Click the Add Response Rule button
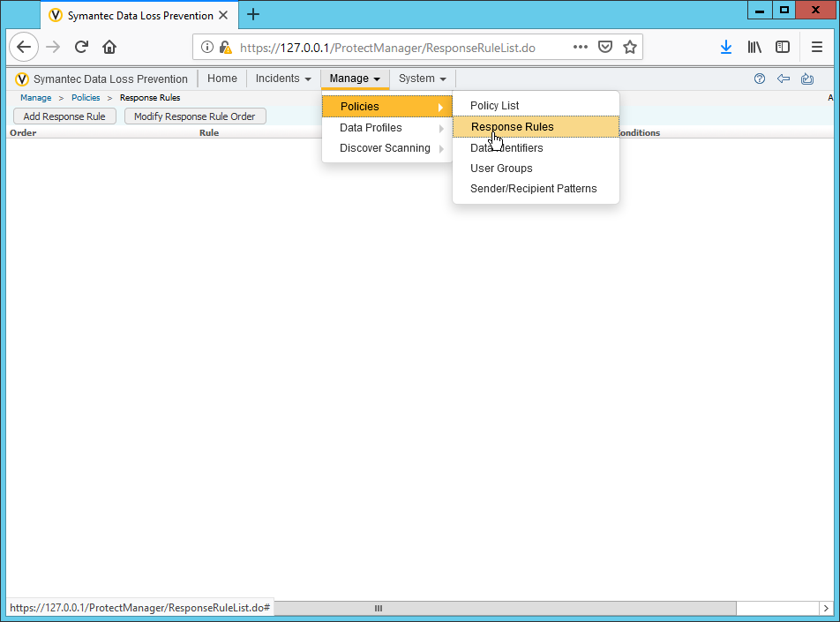This screenshot has height=622, width=840. tap(64, 116)
